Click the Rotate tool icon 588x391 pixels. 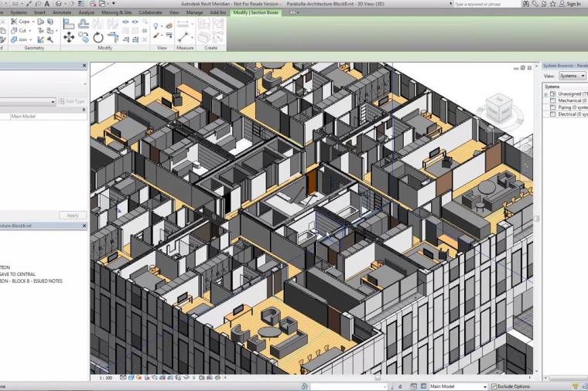pos(99,37)
